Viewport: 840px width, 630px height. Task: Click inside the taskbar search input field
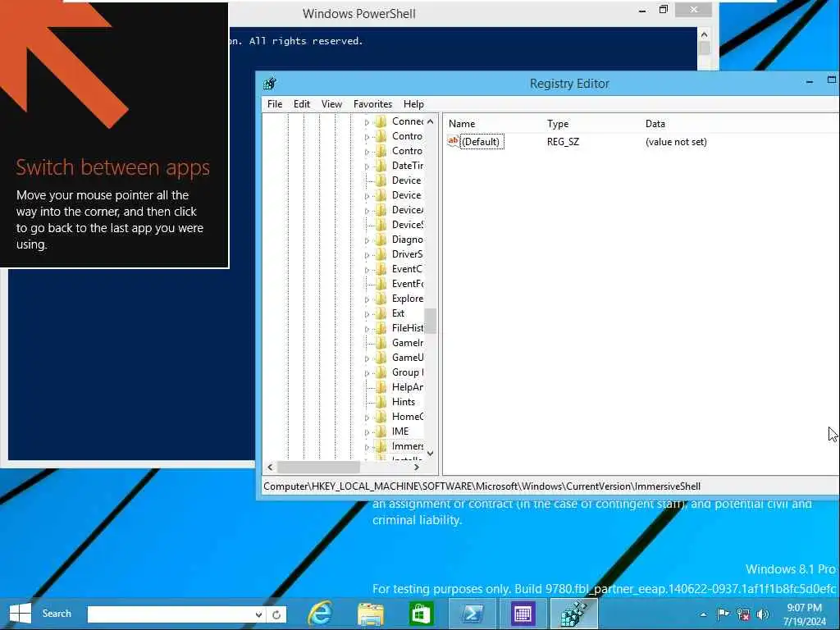pos(171,614)
